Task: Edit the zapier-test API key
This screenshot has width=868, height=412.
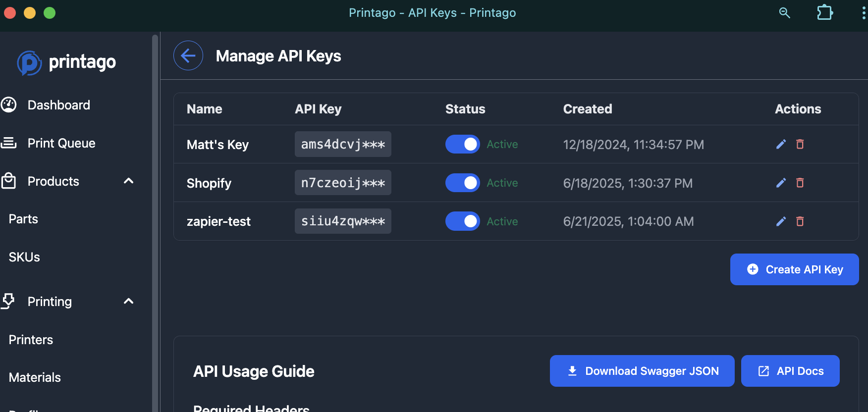Action: (781, 221)
